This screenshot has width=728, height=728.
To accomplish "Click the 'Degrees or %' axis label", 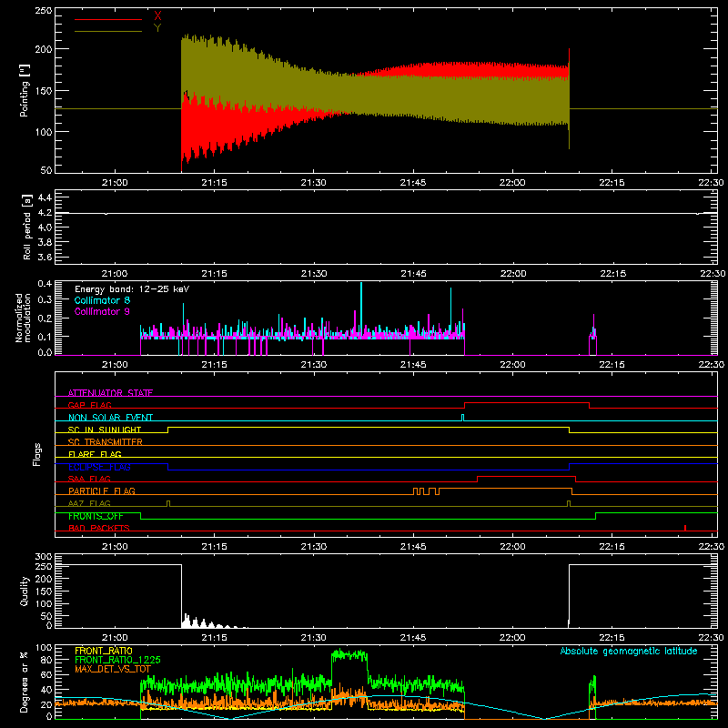I will click(x=25, y=682).
